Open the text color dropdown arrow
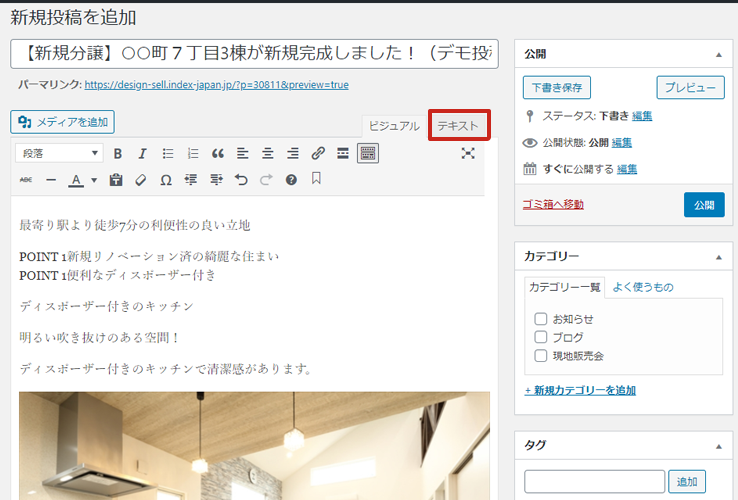 (94, 181)
